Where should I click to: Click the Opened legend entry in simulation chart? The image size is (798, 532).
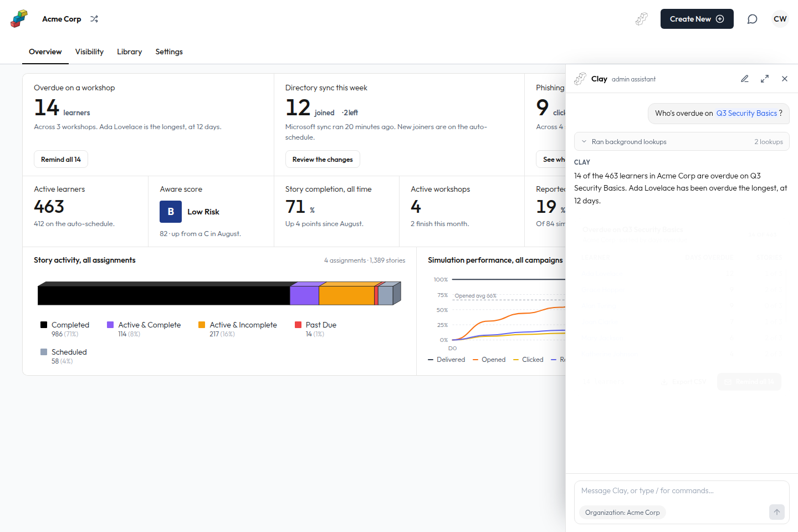(x=489, y=360)
